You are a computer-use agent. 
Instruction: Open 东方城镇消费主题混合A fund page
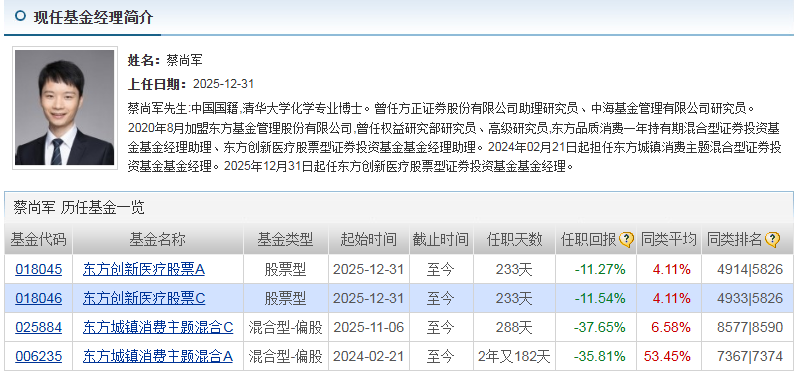pos(158,357)
